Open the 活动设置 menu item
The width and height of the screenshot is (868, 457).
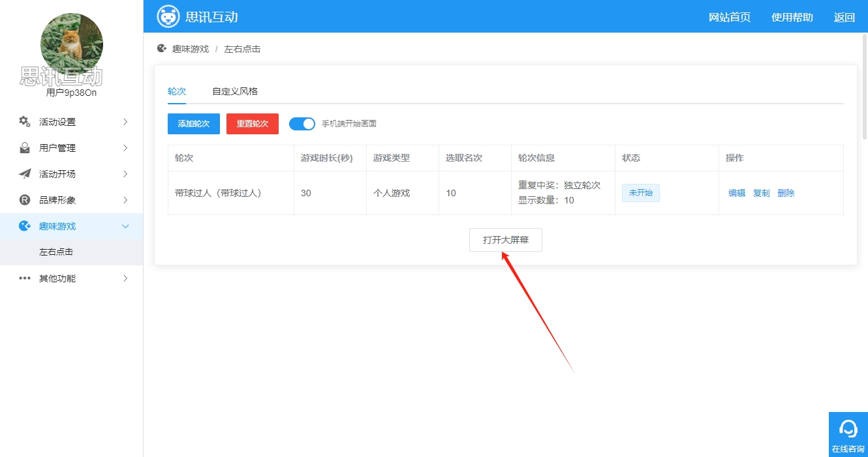click(x=72, y=122)
